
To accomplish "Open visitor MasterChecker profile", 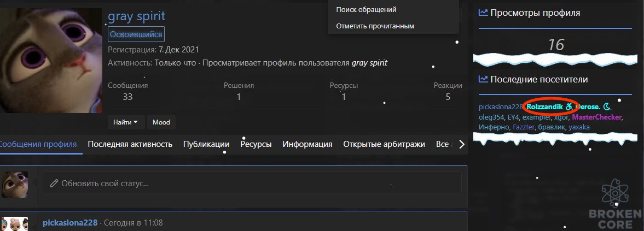I will tap(597, 117).
